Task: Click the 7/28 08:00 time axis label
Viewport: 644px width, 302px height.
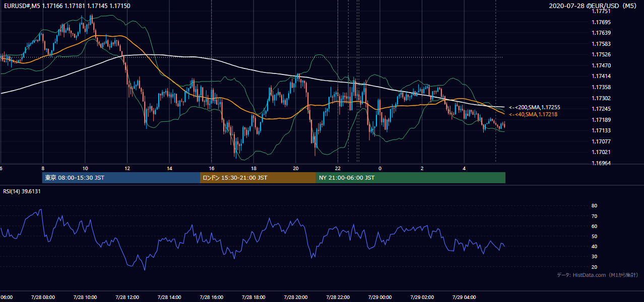Action: point(43,297)
